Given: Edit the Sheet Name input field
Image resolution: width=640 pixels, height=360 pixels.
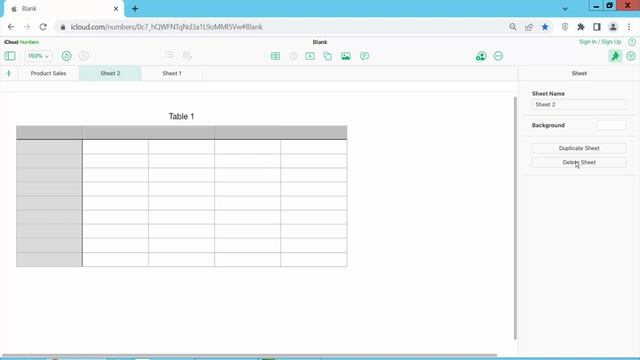Looking at the screenshot, I should (579, 104).
